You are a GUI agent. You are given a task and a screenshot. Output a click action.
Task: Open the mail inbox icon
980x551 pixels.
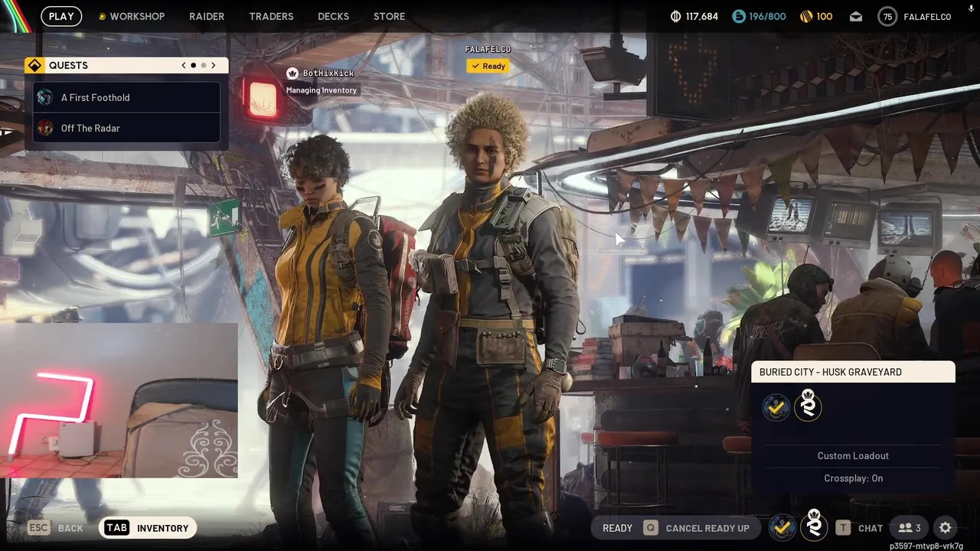point(856,17)
